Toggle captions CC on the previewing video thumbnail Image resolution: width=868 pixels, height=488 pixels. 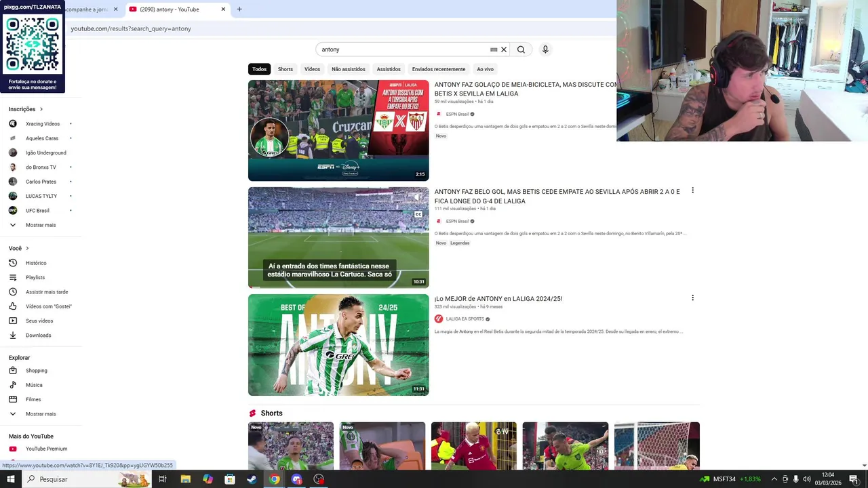tap(418, 214)
